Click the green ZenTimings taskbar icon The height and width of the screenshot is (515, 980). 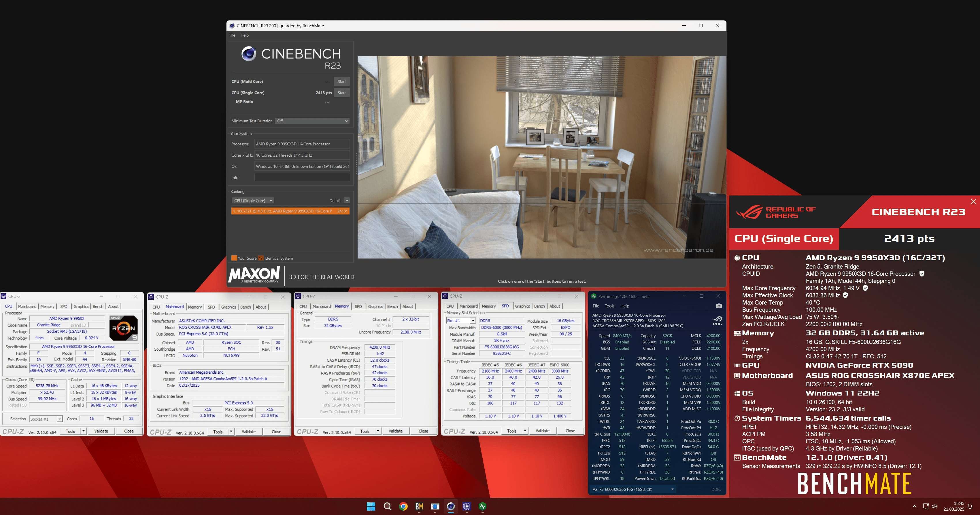point(482,506)
